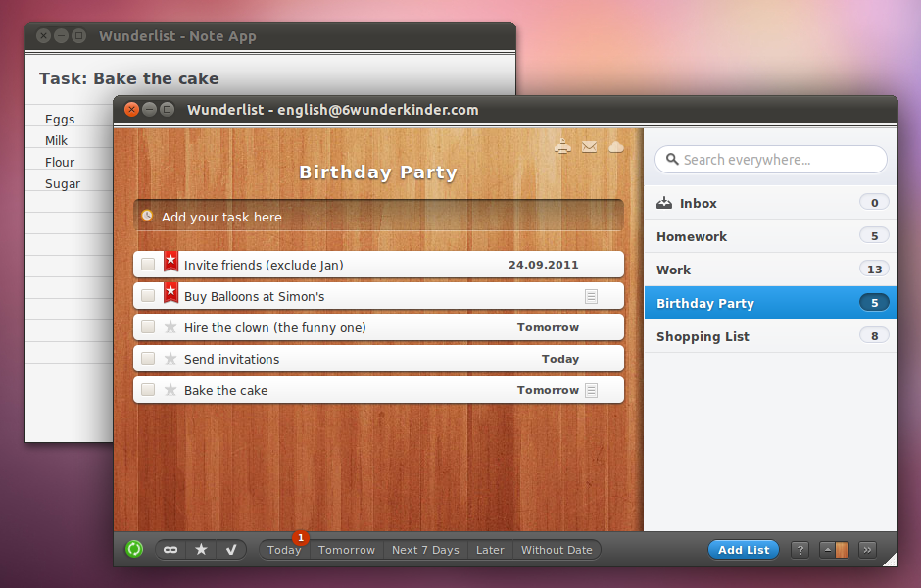Viewport: 921px width, 588px height.
Task: Click Milk line in Note App window
Action: click(57, 140)
